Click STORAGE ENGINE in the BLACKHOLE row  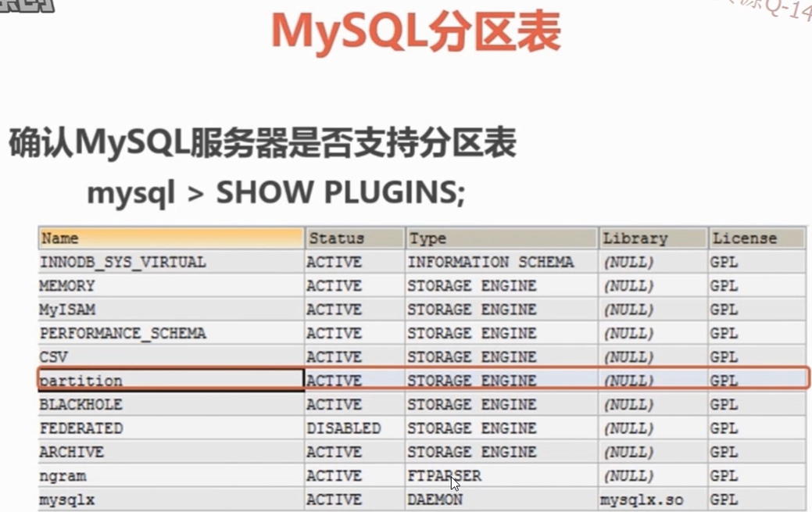tap(501, 404)
